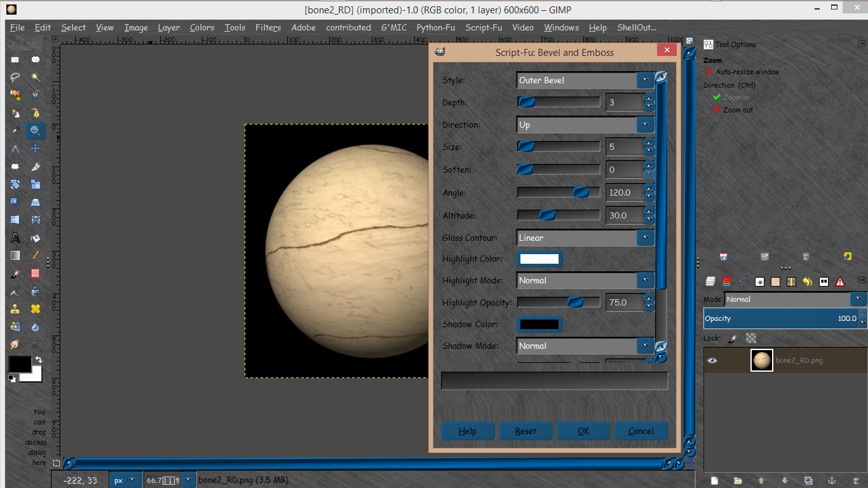The image size is (868, 488).
Task: Open the Channels dock tab
Action: coord(727,281)
